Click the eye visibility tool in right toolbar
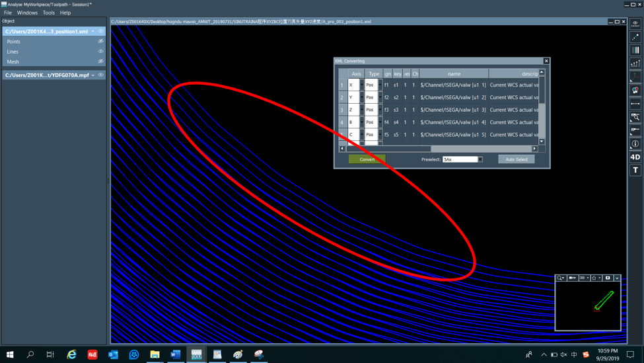This screenshot has width=644, height=363. (635, 23)
